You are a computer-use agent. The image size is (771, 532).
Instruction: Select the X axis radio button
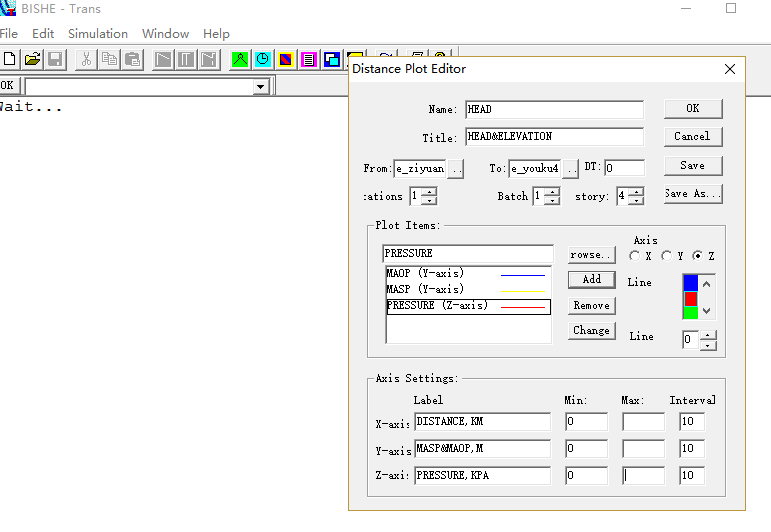635,257
